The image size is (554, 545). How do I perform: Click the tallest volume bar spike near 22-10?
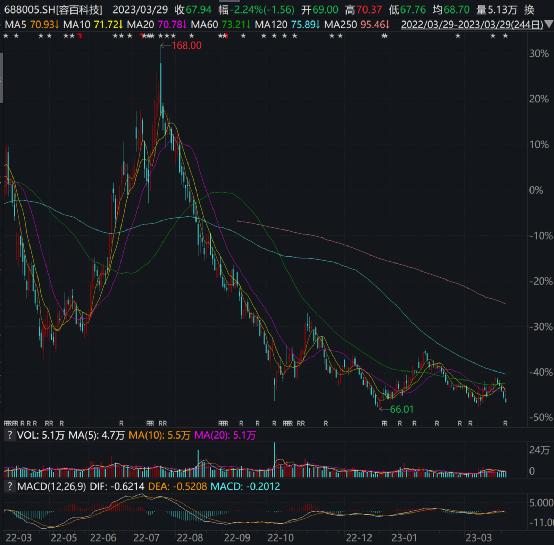tap(275, 459)
